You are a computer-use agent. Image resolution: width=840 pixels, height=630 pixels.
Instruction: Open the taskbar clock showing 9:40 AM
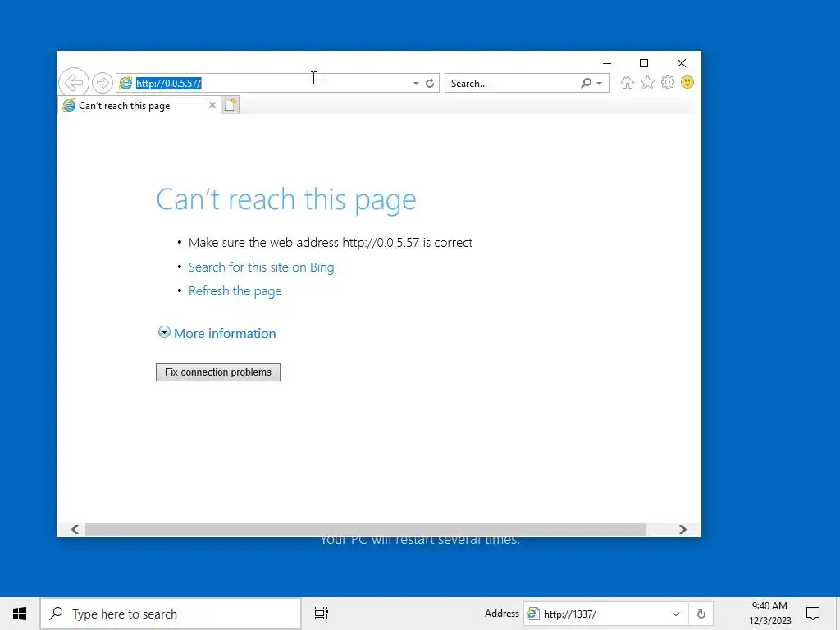[769, 614]
